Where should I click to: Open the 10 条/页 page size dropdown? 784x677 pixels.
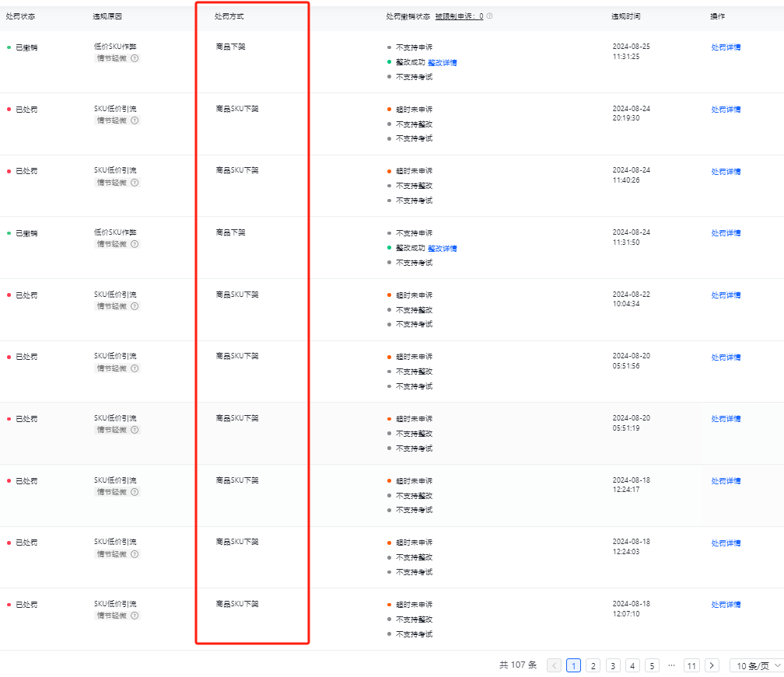756,665
